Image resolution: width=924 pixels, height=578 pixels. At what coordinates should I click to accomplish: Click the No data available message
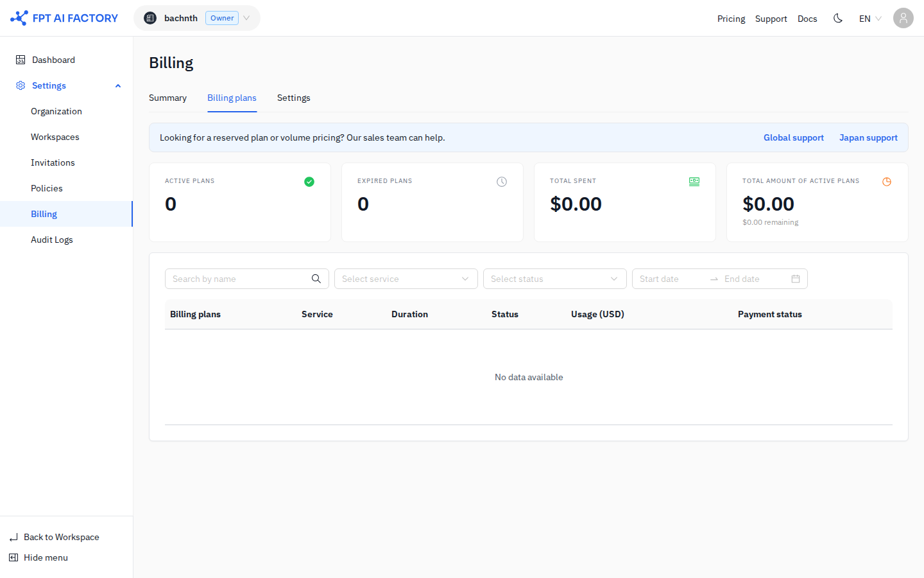click(x=529, y=377)
